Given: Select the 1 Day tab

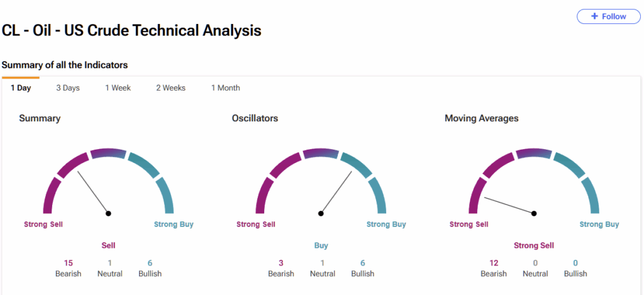Looking at the screenshot, I should tap(21, 88).
